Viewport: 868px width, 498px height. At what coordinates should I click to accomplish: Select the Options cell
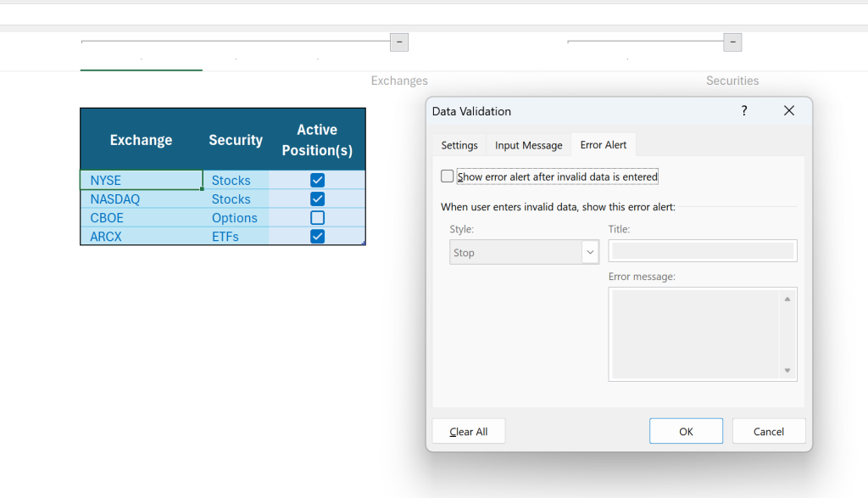[x=236, y=218]
